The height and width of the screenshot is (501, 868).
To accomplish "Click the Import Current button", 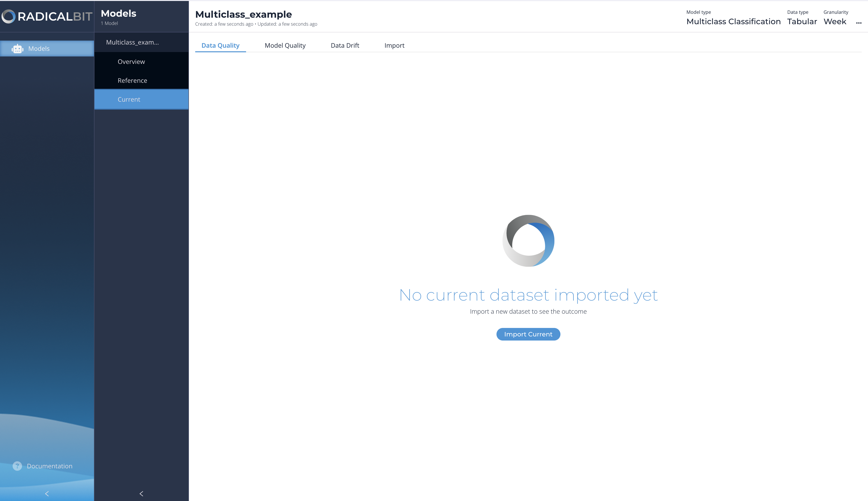I will [x=528, y=334].
